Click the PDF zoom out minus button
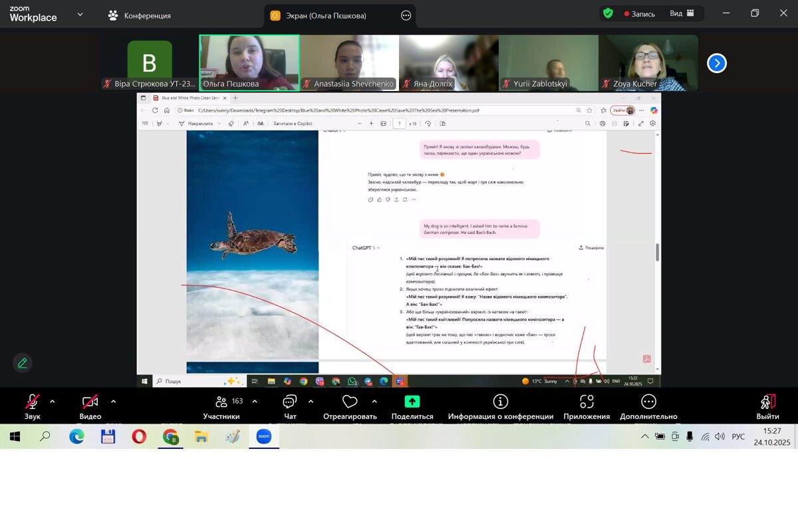Image resolution: width=798 pixels, height=532 pixels. click(360, 123)
